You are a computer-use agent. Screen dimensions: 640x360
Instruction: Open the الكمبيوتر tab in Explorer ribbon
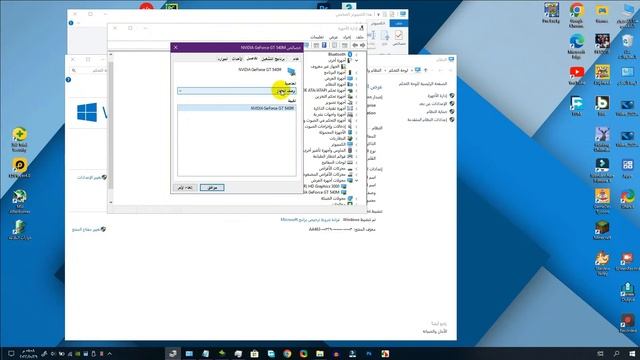coord(378,23)
